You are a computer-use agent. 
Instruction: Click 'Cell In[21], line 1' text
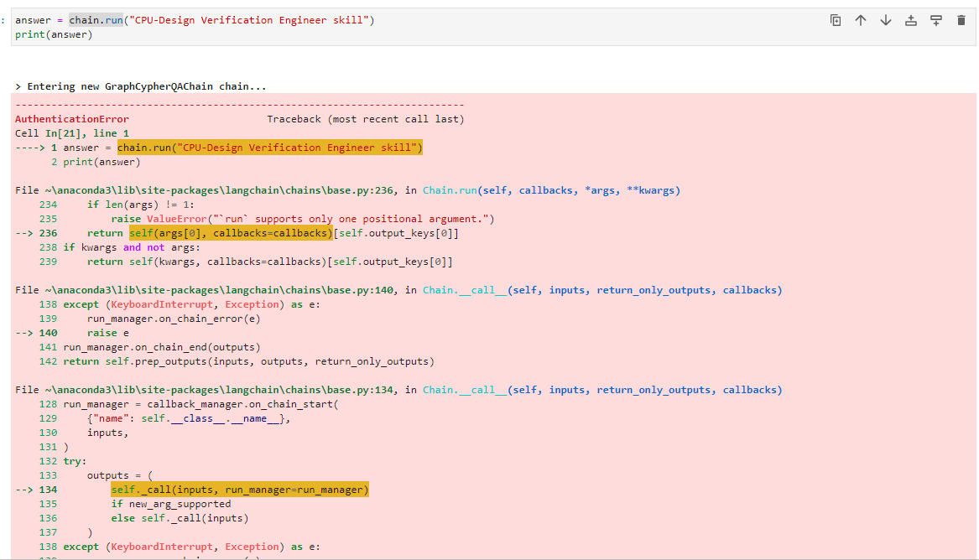tap(72, 133)
